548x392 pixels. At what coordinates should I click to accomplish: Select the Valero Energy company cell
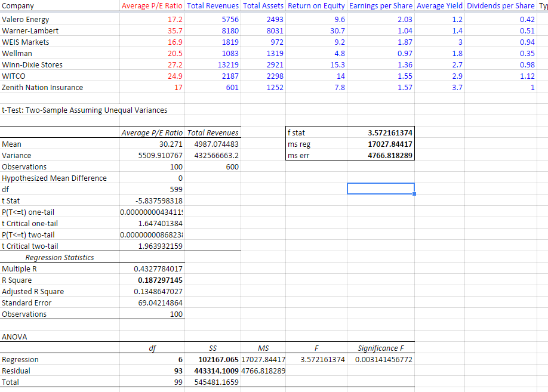tap(26, 20)
